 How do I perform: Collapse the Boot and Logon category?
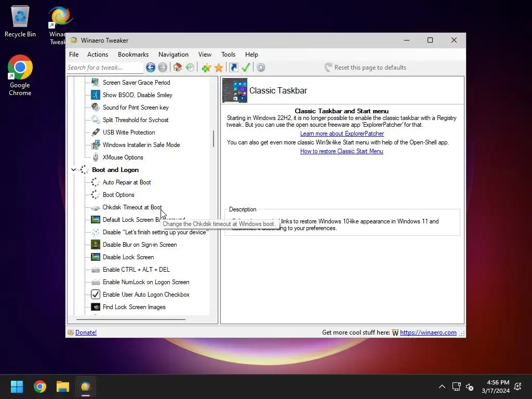coord(73,170)
